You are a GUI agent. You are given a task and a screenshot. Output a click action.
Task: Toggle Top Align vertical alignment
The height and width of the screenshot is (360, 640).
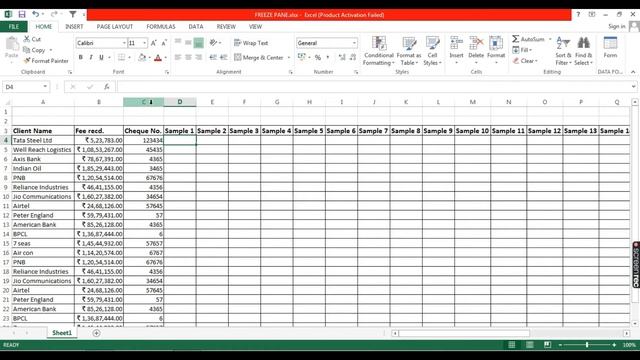[178, 42]
